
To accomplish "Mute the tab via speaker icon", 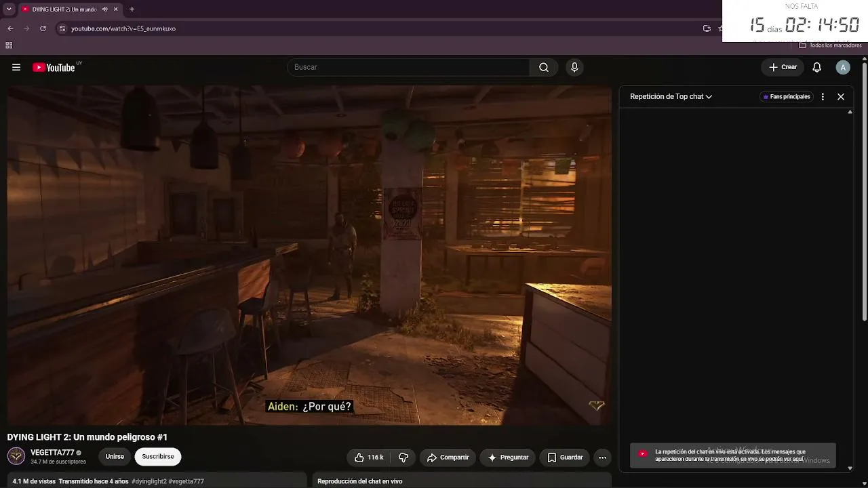I will (104, 9).
